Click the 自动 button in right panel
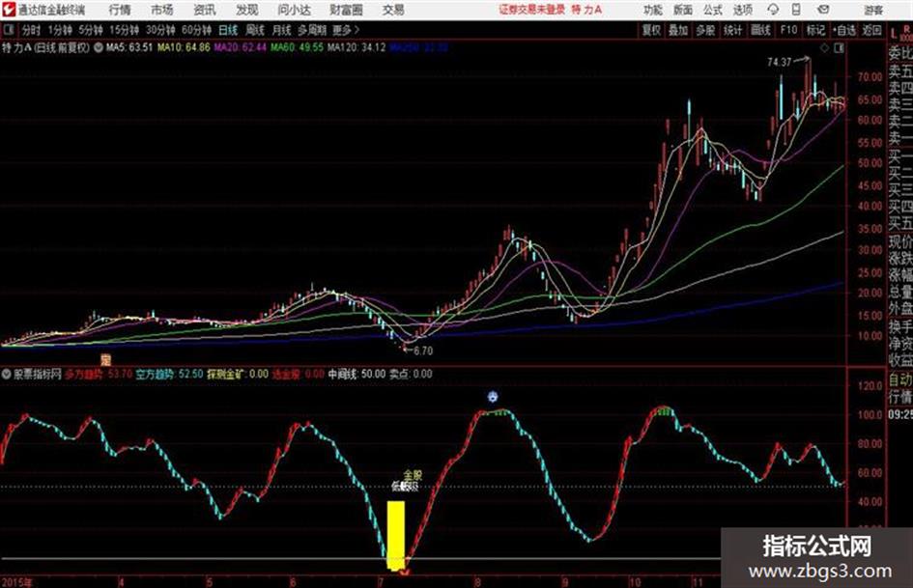The image size is (913, 588). point(900,380)
